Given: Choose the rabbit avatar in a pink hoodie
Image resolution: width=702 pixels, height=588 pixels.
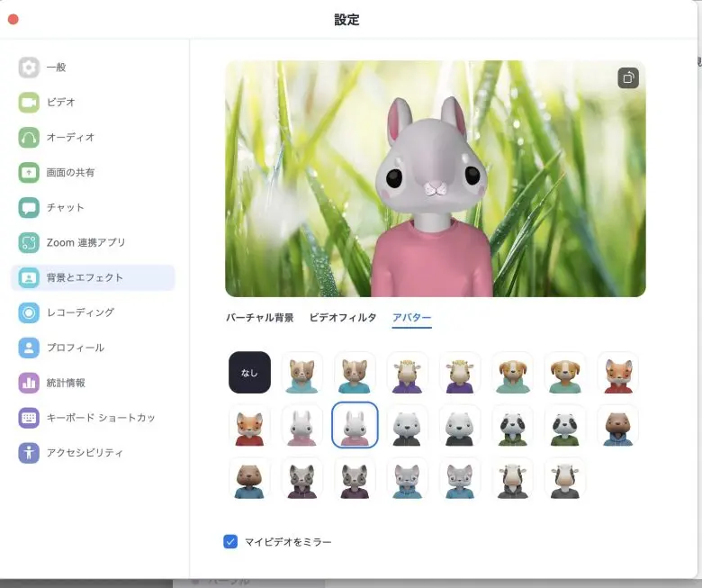Looking at the screenshot, I should [302, 425].
